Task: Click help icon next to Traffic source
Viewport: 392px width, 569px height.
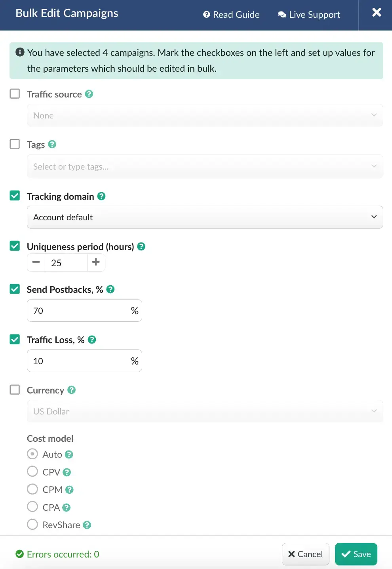Action: [89, 94]
